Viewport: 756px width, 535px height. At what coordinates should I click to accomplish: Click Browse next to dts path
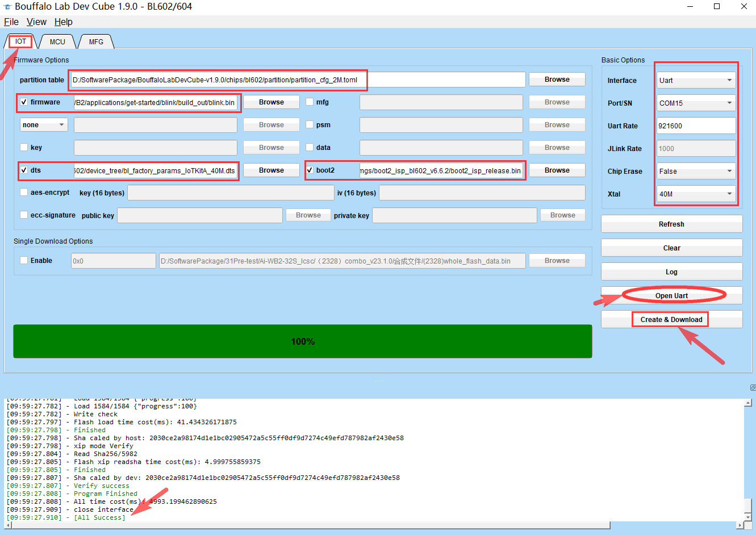coord(272,170)
